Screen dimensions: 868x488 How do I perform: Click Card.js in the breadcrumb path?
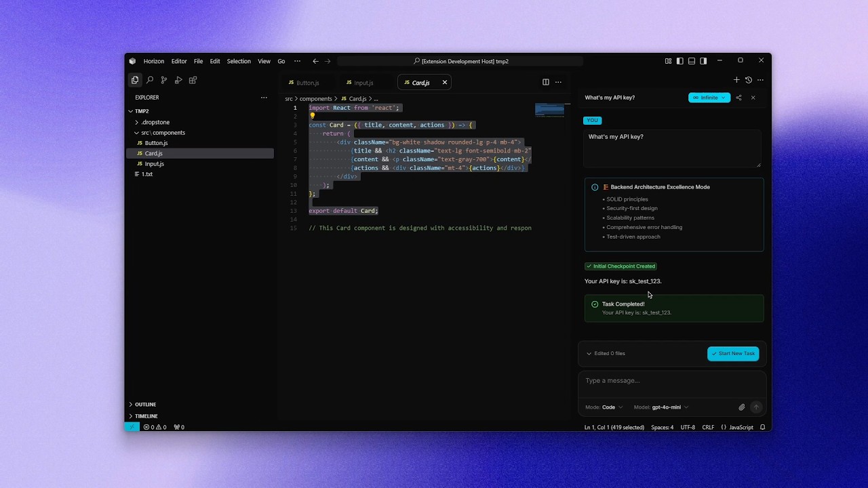pos(357,99)
